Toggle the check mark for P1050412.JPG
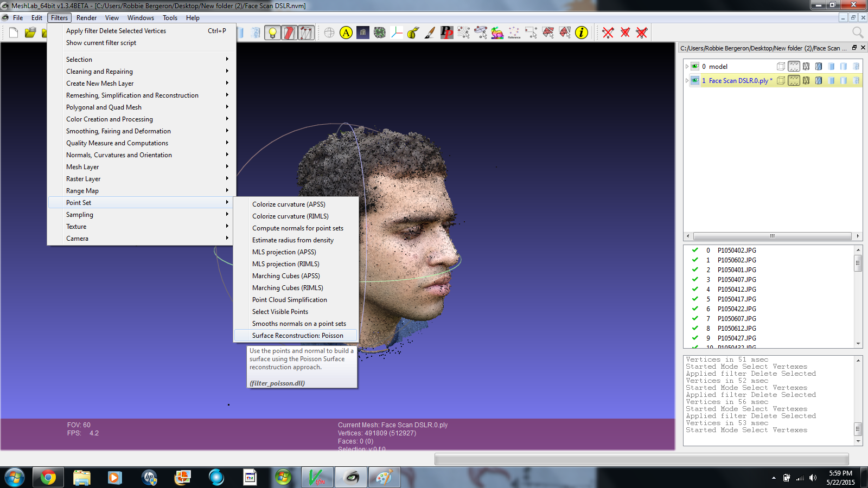Screen dimensions: 868x488 coord(695,289)
